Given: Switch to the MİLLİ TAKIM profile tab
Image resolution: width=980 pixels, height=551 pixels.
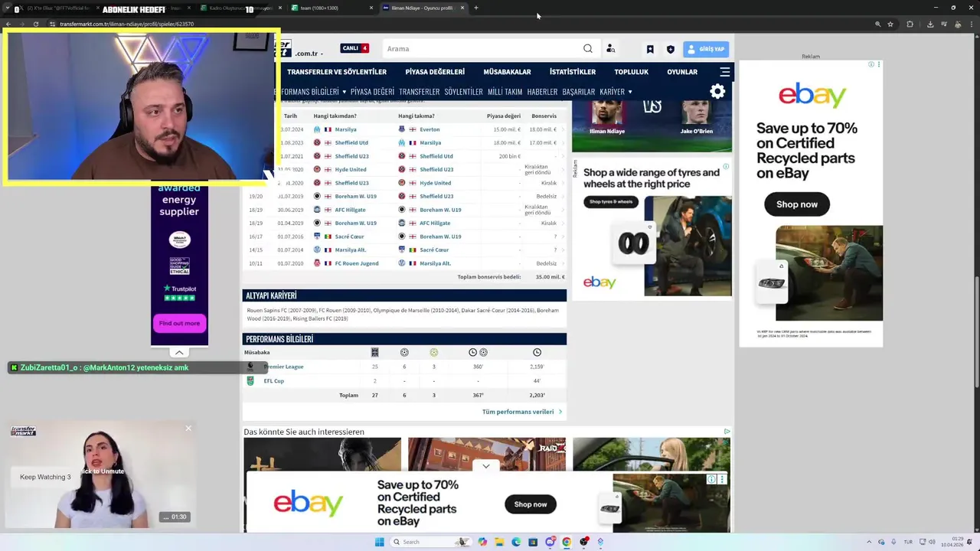Looking at the screenshot, I should pos(505,92).
